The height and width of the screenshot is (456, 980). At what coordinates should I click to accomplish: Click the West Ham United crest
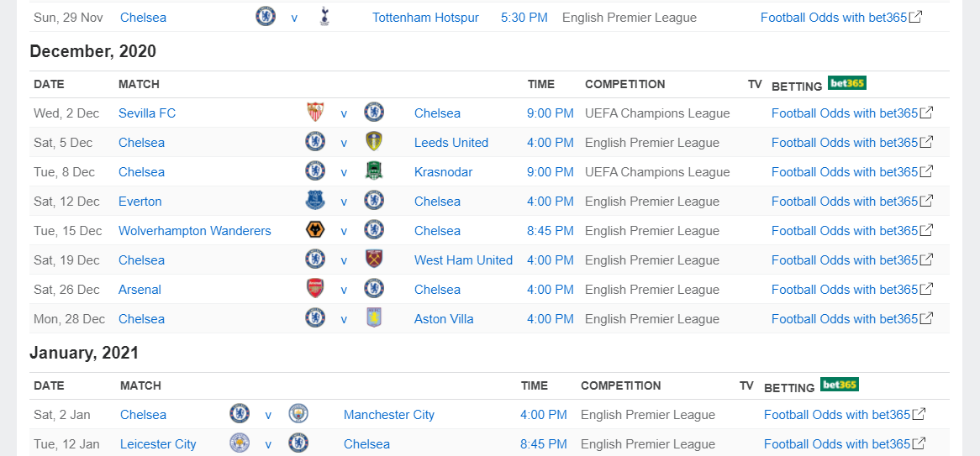point(374,259)
